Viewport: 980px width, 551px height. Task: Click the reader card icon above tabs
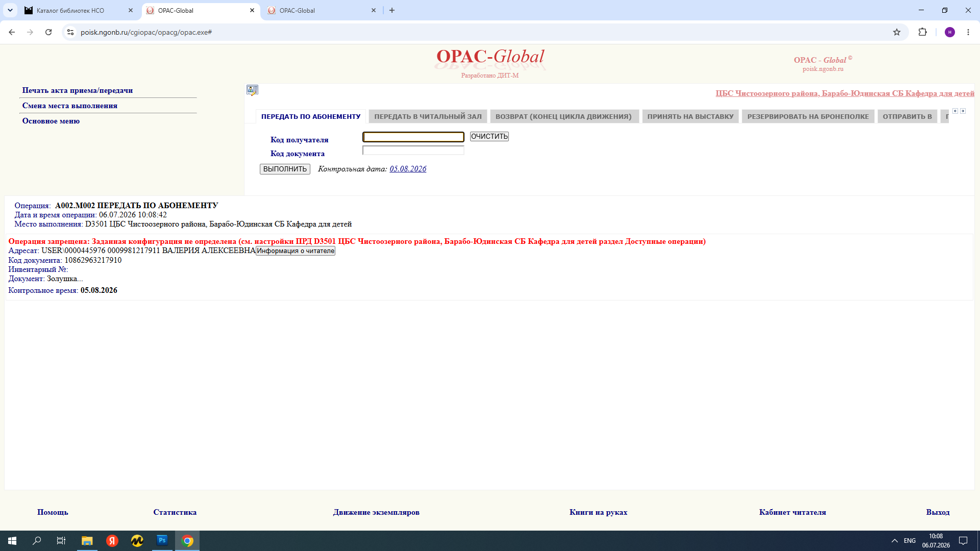(x=252, y=90)
